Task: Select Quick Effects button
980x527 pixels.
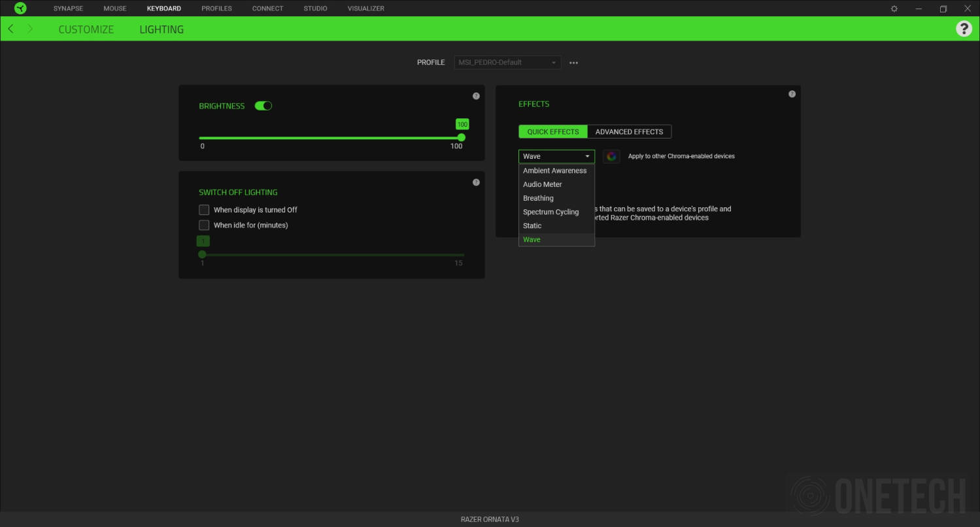Action: tap(553, 131)
